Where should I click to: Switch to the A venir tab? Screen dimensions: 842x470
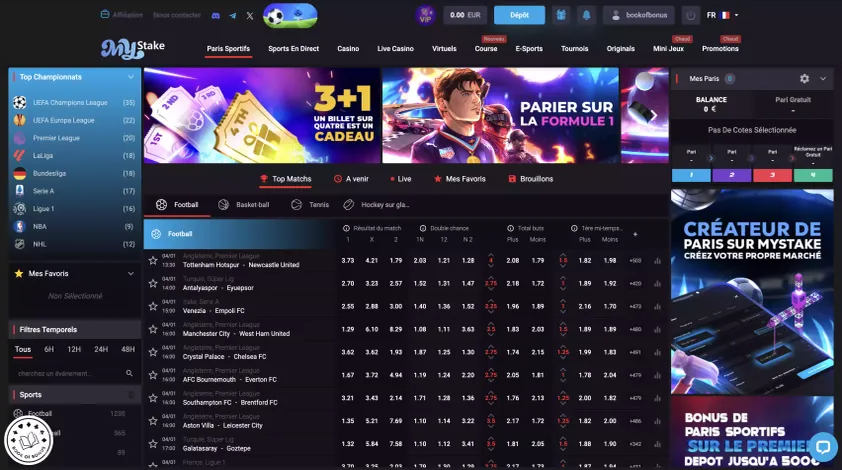pyautogui.click(x=351, y=179)
